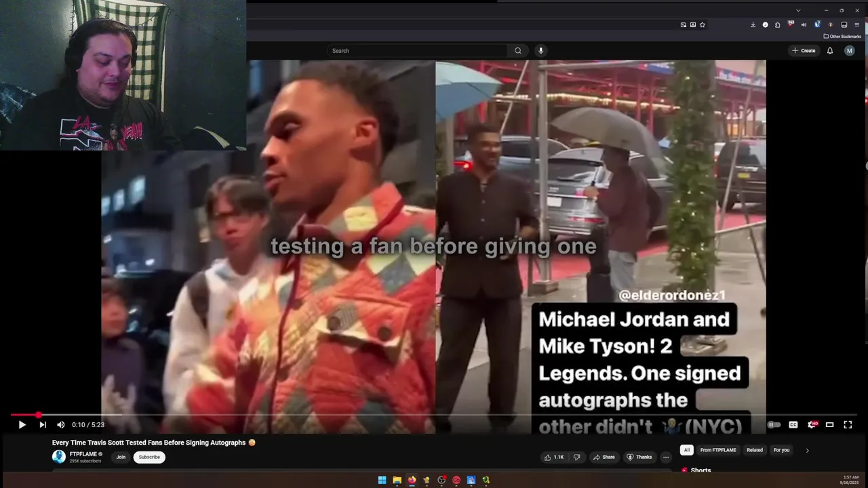Open video settings gear with HD badge
The height and width of the screenshot is (488, 868).
pos(812,425)
